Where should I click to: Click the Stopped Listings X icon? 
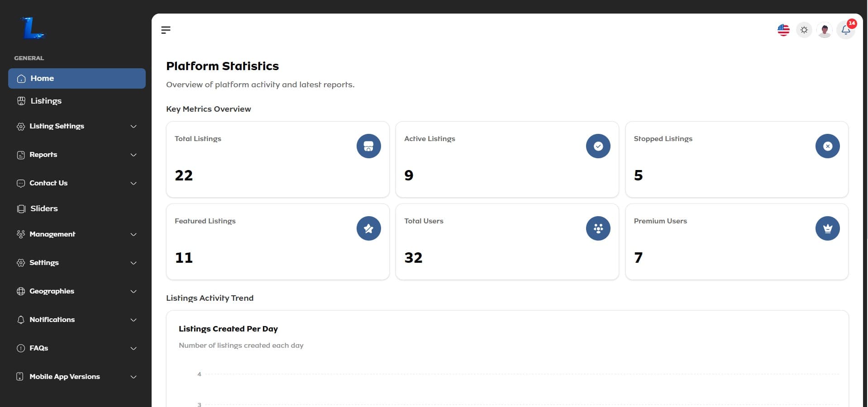828,146
